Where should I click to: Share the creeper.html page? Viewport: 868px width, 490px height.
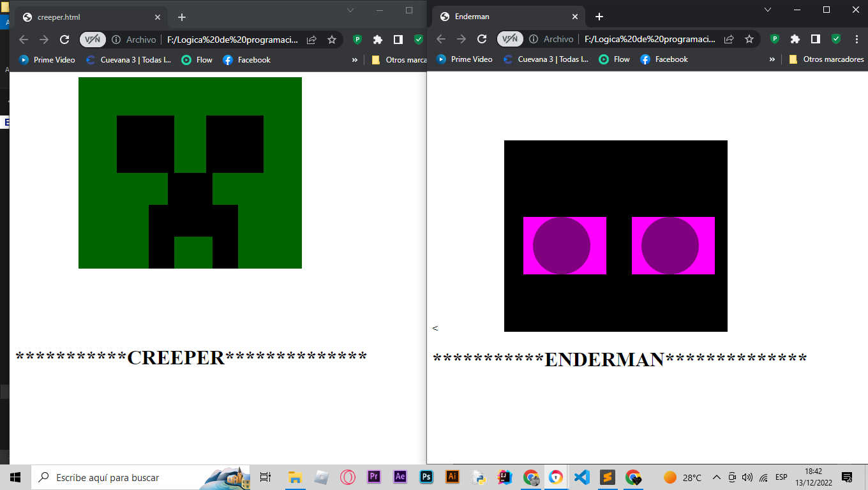[x=311, y=40]
